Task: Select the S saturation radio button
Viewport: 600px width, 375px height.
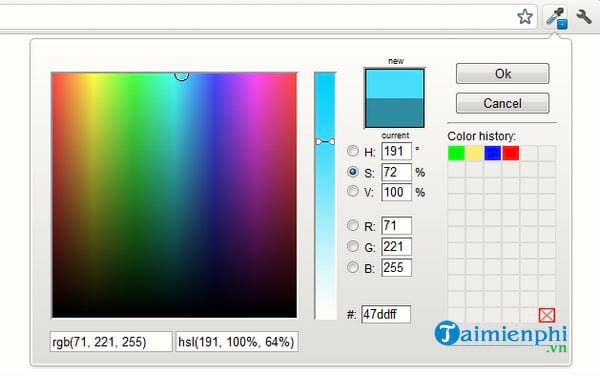Action: [352, 172]
